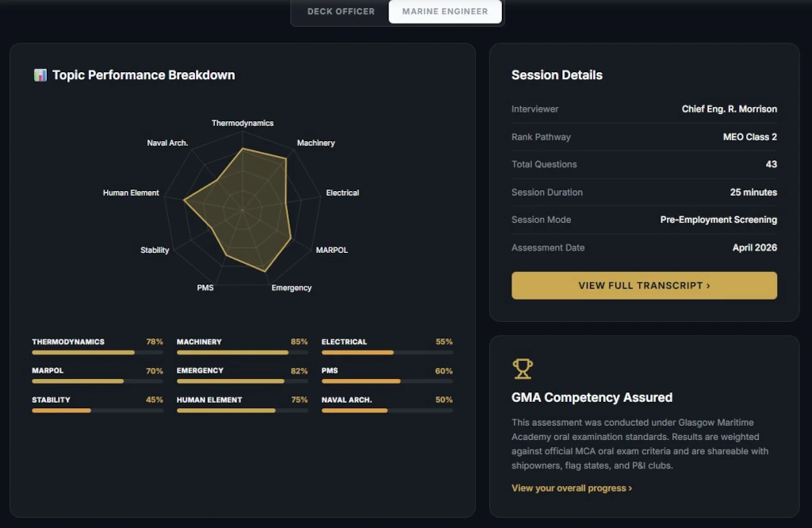Screen dimensions: 812x528
Task: Click the Thermodynamics label on the radar chart
Action: tap(243, 123)
